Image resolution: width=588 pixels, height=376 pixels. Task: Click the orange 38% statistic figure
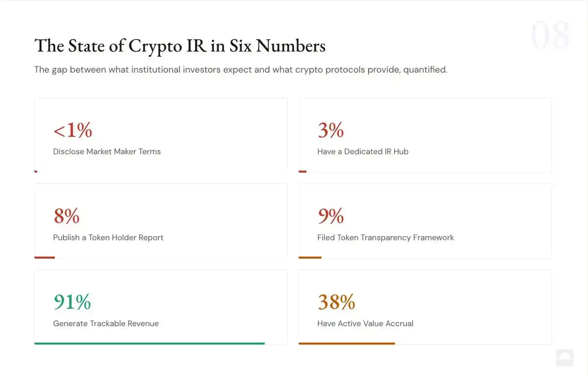pos(336,302)
